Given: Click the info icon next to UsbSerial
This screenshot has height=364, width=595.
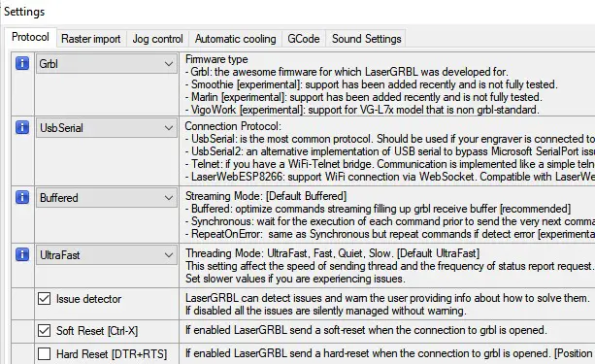Looking at the screenshot, I should [x=22, y=127].
